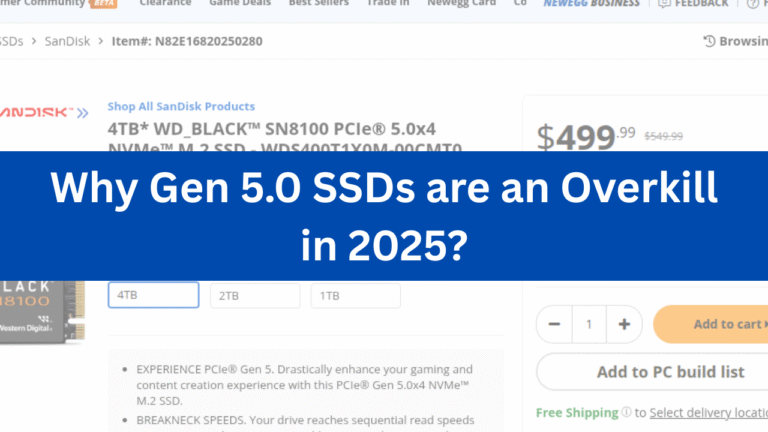Click the WD Black SSD product thumbnail
Image resolution: width=768 pixels, height=432 pixels.
coord(43,312)
